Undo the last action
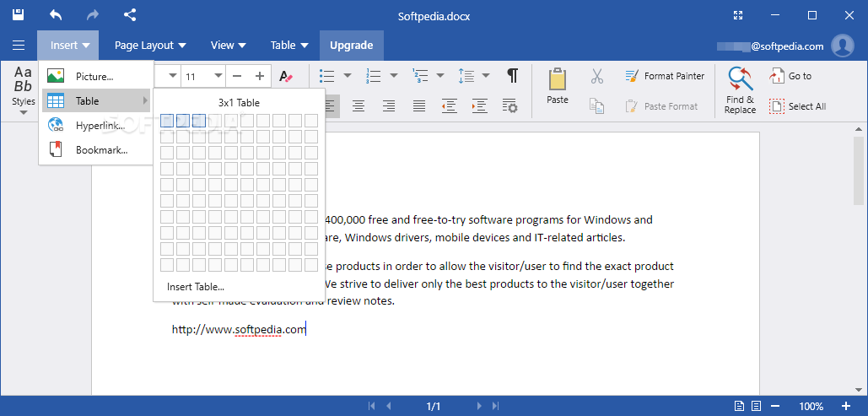Screen dimensions: 868x416 point(56,15)
